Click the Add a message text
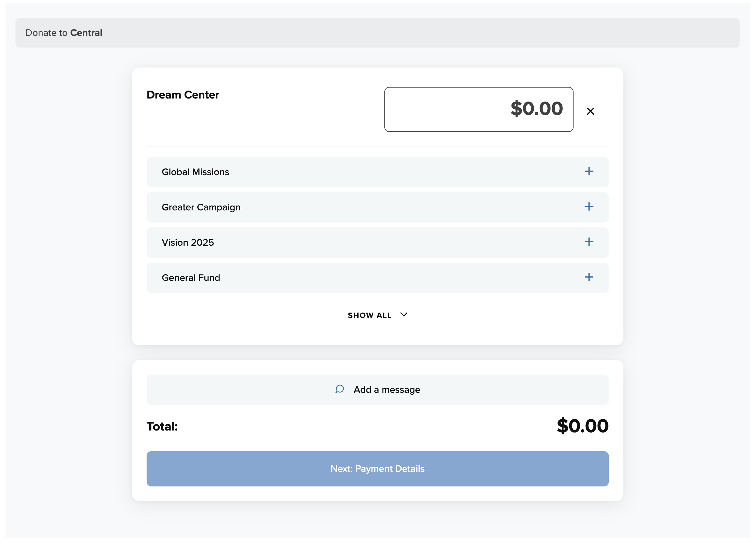This screenshot has width=756, height=543. [x=387, y=390]
